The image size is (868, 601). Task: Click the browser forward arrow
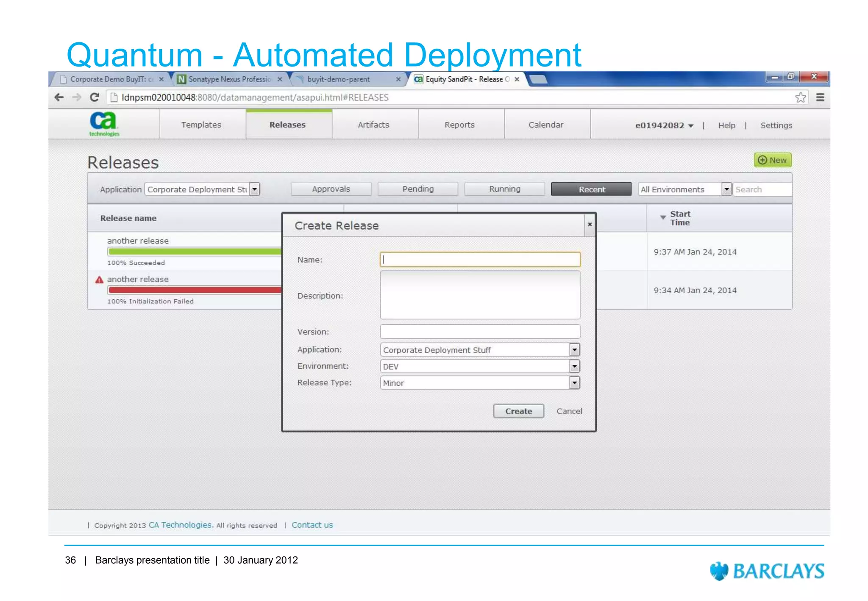[x=77, y=97]
